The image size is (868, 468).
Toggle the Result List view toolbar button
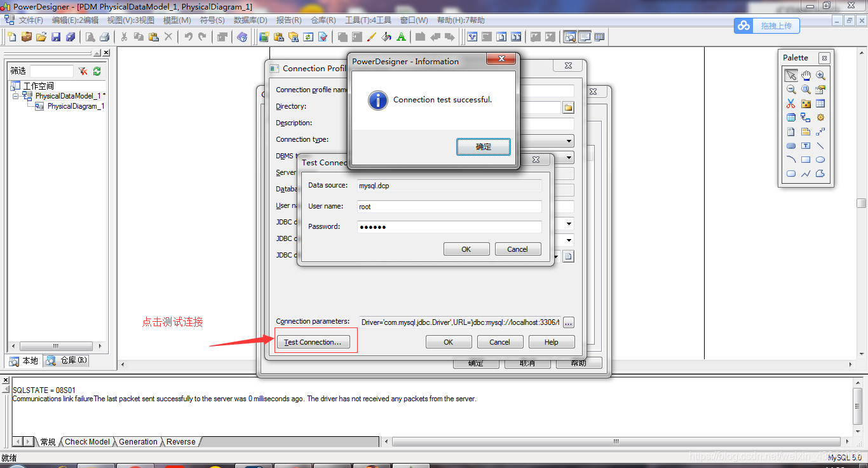tap(599, 37)
